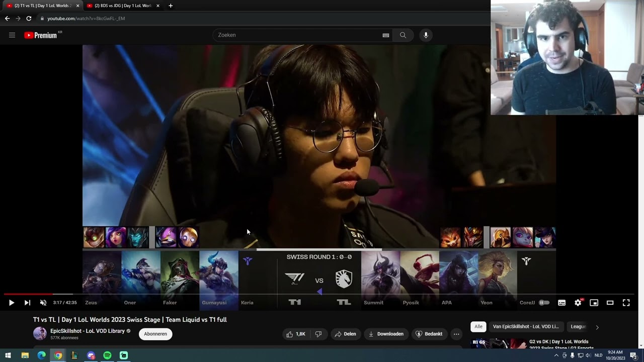
Task: Open Discord from taskbar
Action: [91, 355]
